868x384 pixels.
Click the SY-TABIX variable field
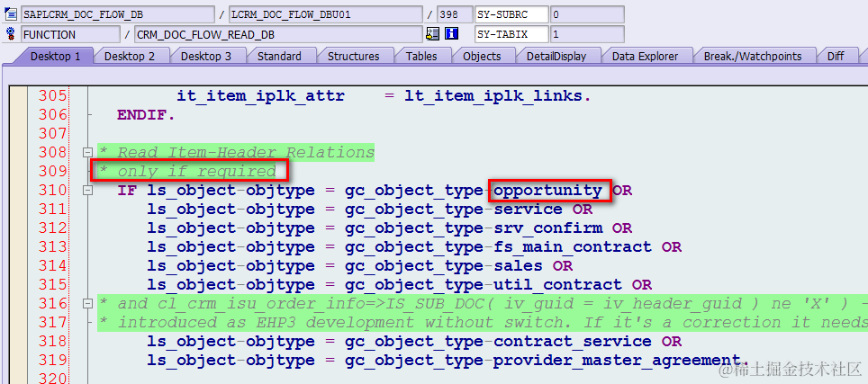(x=511, y=34)
